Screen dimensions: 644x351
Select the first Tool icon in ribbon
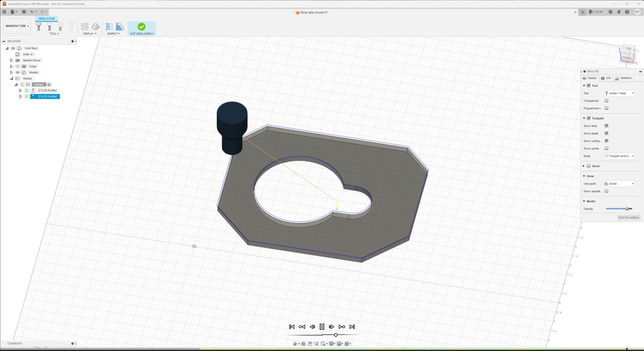39,26
